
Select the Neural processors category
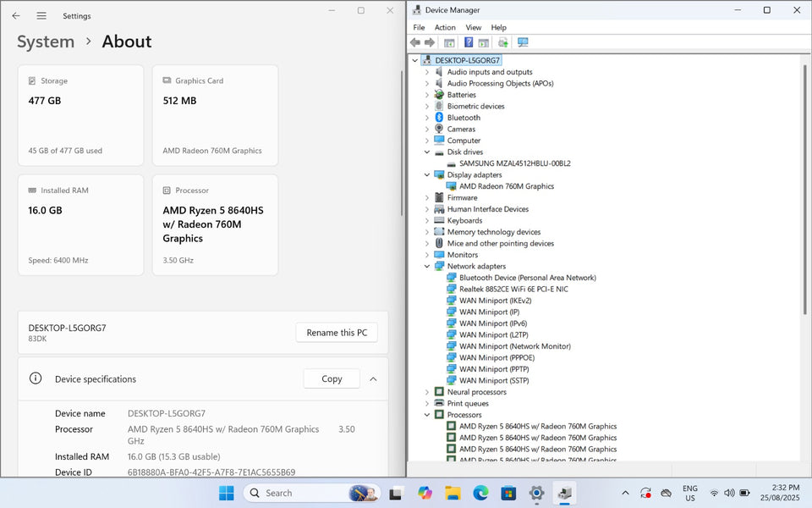pyautogui.click(x=477, y=392)
